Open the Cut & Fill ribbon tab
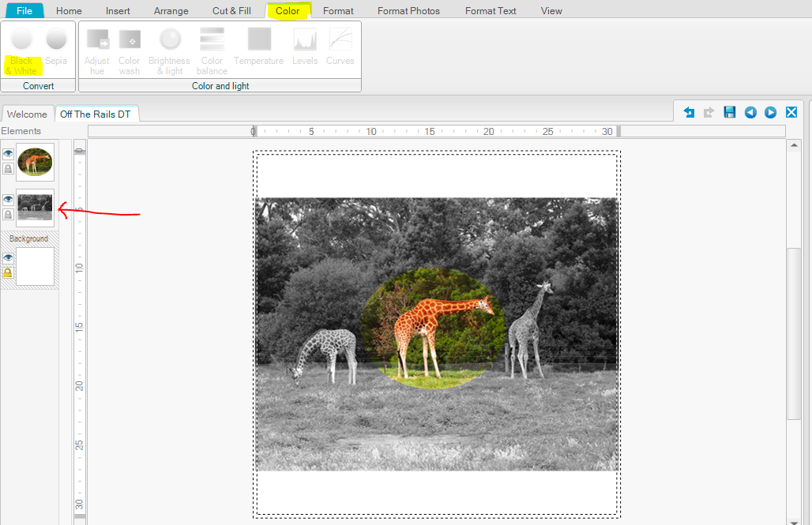This screenshot has height=525, width=812. (x=231, y=11)
